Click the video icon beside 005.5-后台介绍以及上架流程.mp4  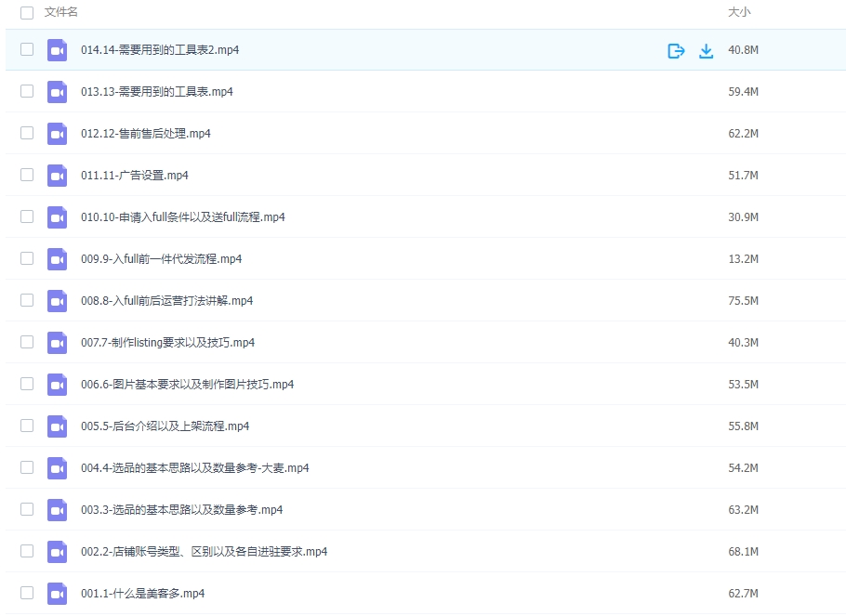point(57,426)
